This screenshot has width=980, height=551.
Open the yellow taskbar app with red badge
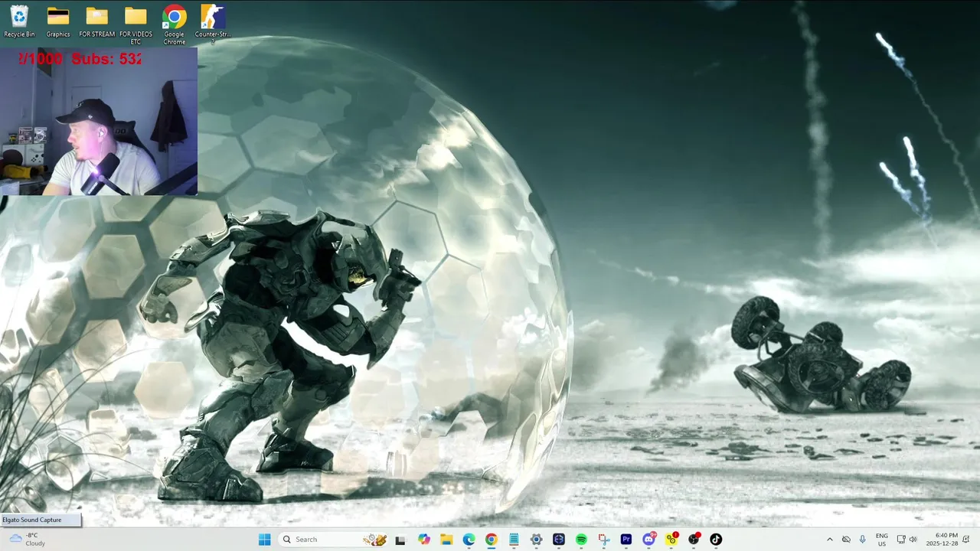(671, 540)
